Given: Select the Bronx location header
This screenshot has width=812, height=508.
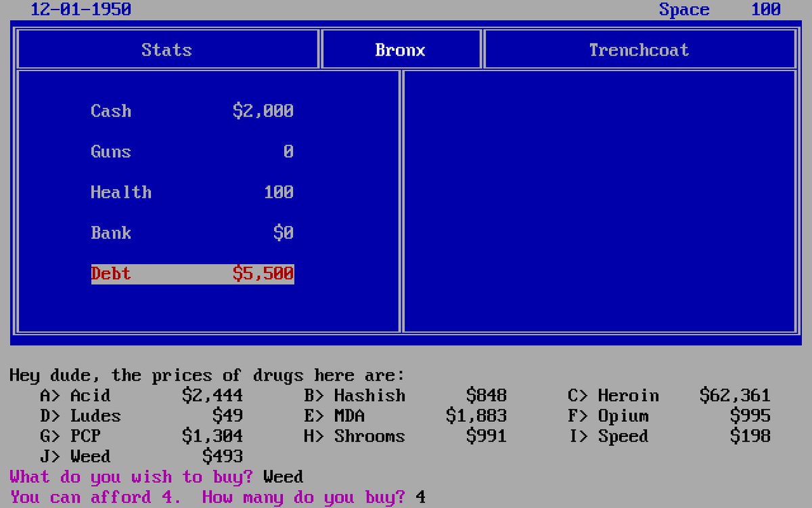Looking at the screenshot, I should pyautogui.click(x=401, y=49).
